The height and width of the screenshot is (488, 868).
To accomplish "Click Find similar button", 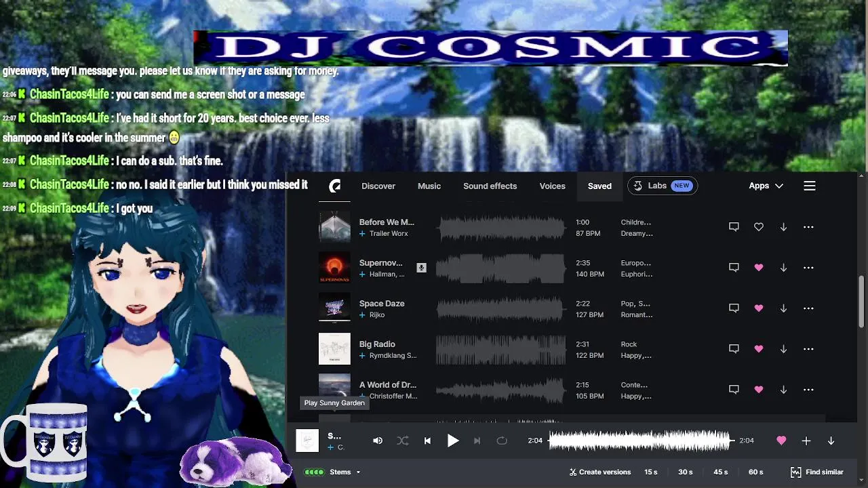I will (x=817, y=472).
